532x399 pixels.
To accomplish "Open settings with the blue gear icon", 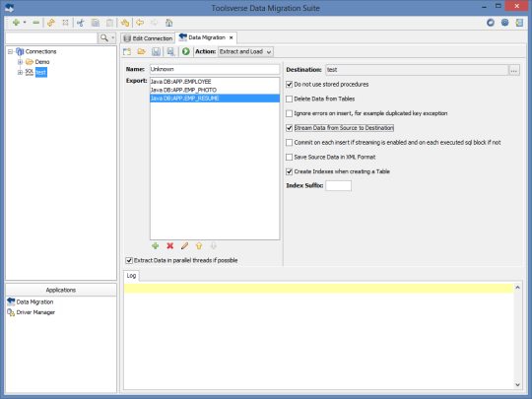I will point(504,23).
